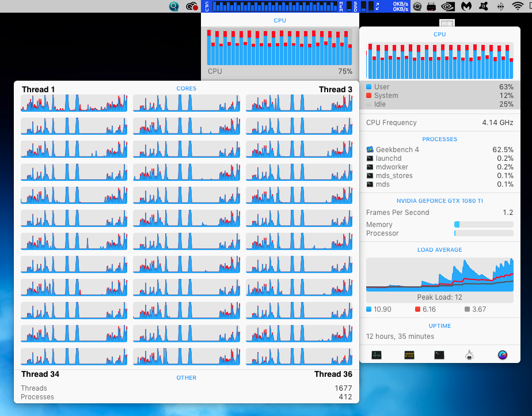Click the Idle 25% usage row
This screenshot has height=416, width=532.
(x=440, y=104)
